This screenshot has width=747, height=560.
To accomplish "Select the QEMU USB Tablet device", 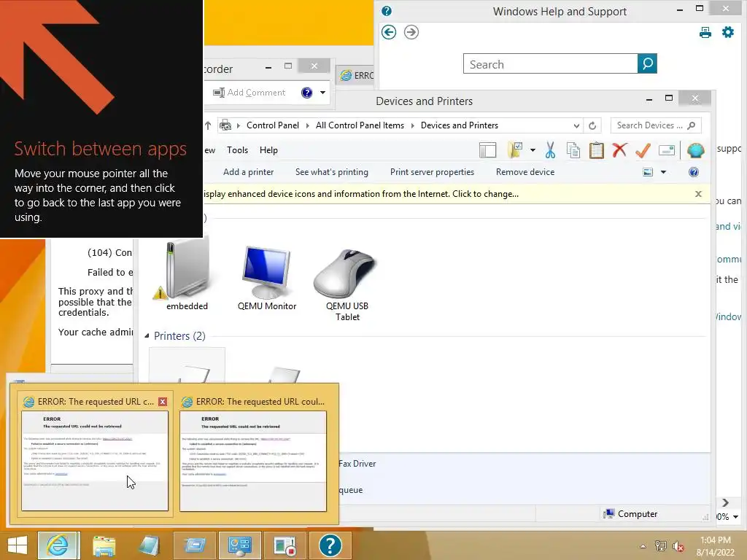I will point(347,285).
